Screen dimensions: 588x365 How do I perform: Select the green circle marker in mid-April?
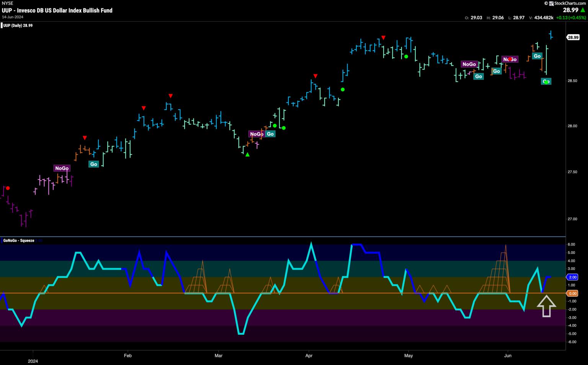(x=343, y=90)
